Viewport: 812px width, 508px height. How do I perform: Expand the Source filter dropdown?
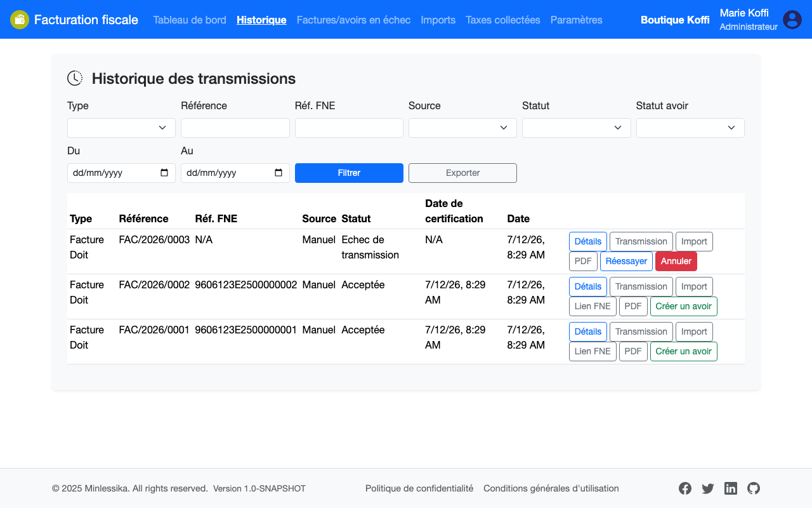[x=462, y=128]
